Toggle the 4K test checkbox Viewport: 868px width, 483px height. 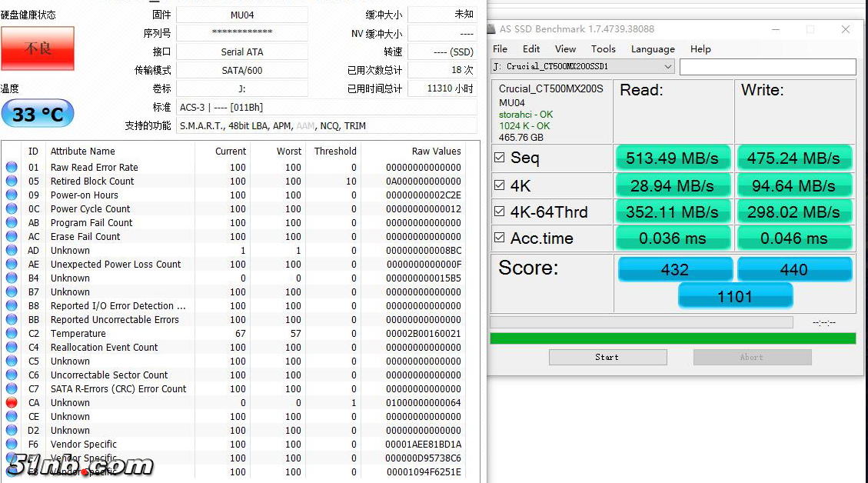[499, 185]
